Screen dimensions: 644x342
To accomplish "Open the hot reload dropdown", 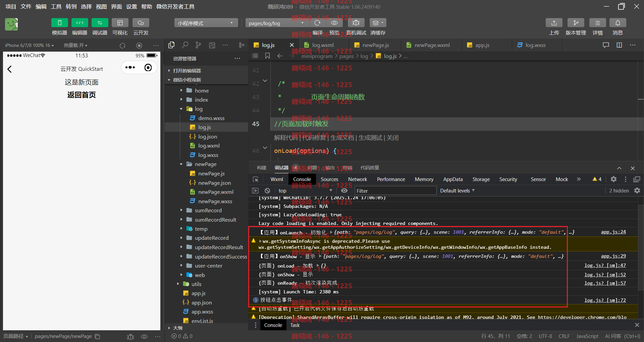I will click(76, 45).
